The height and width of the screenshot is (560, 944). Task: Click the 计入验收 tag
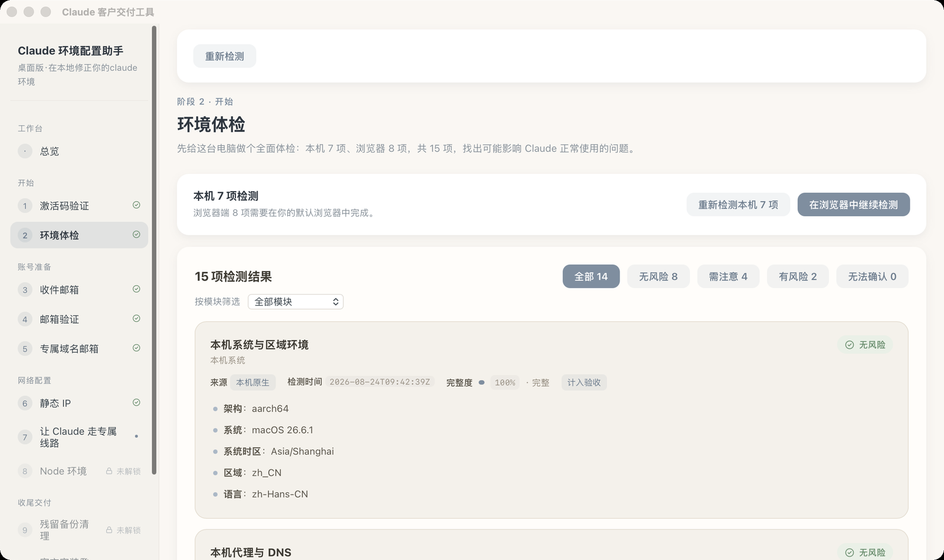tap(584, 383)
